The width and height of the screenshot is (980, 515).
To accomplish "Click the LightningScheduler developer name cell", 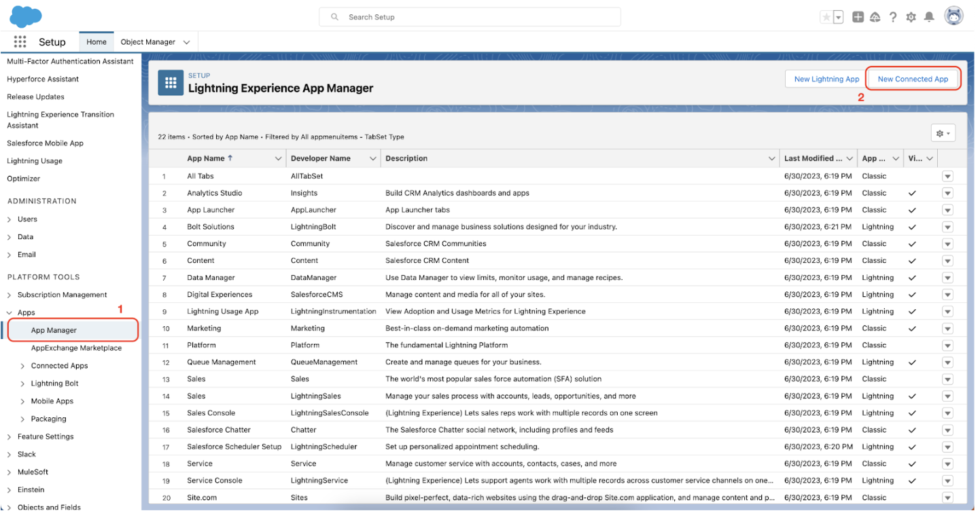I will pyautogui.click(x=323, y=447).
